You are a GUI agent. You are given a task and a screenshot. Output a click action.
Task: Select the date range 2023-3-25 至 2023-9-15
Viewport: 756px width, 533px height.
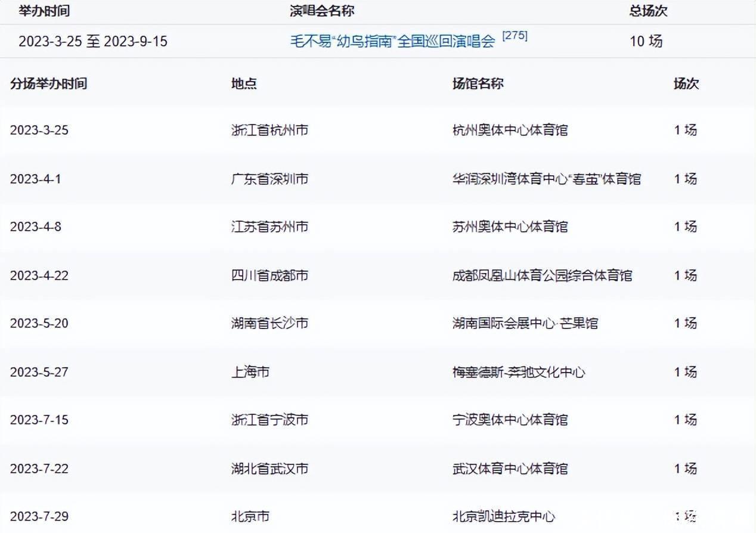(93, 42)
